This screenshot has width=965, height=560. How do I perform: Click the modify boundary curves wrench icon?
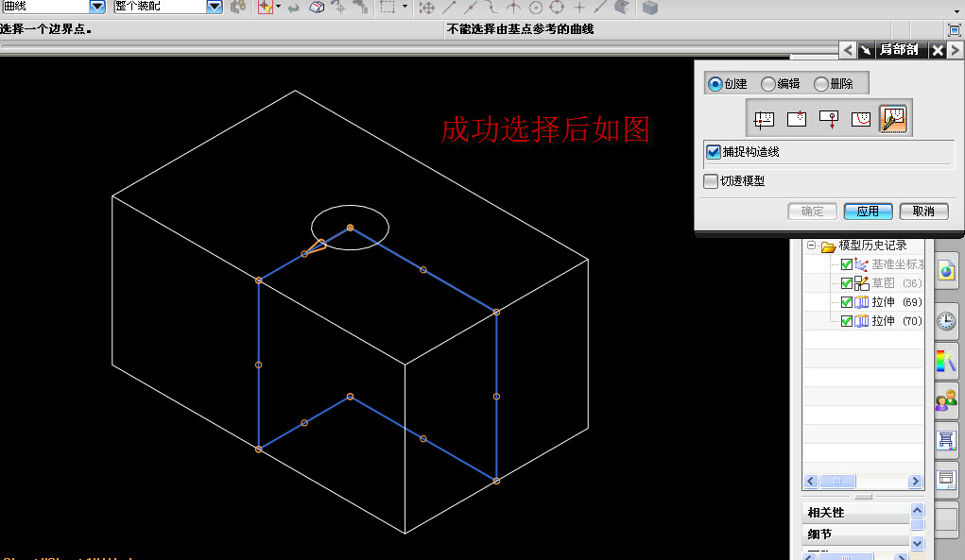(893, 119)
